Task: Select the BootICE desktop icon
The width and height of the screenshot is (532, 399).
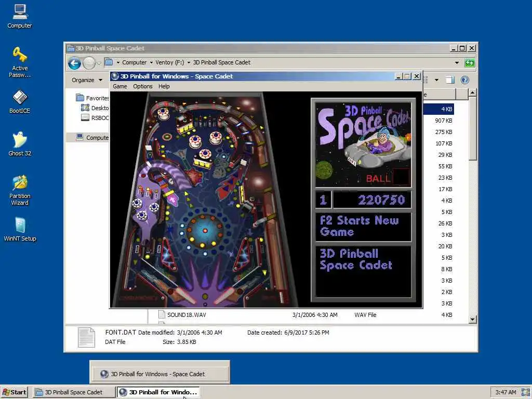Action: [20, 101]
